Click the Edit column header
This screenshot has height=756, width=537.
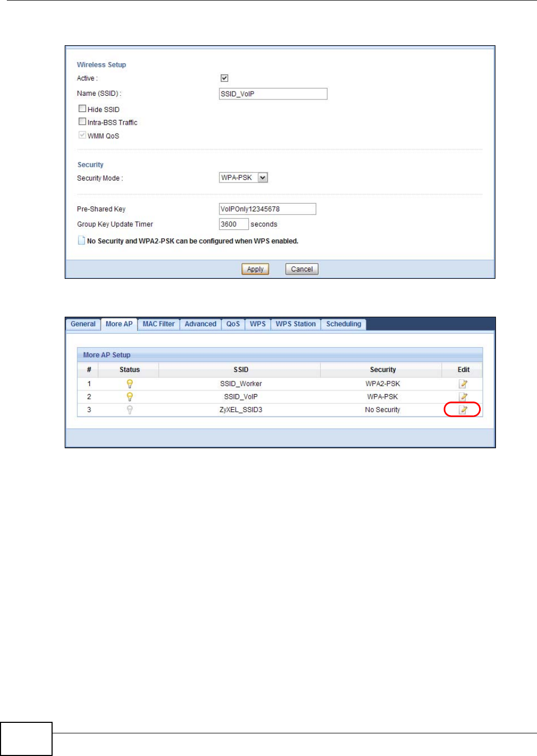pyautogui.click(x=463, y=370)
